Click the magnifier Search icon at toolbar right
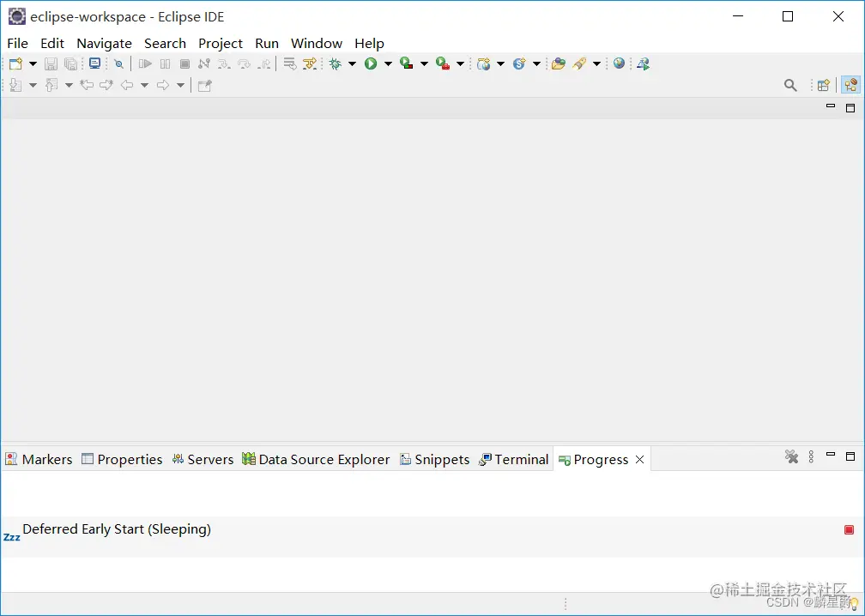Image resolution: width=865 pixels, height=616 pixels. coord(790,85)
